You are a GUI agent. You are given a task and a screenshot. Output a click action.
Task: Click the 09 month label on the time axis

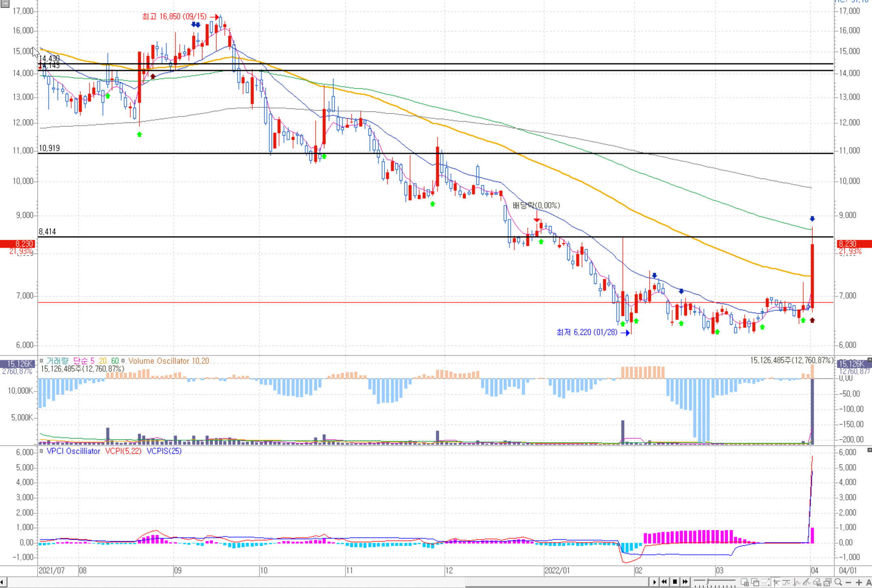tap(178, 571)
